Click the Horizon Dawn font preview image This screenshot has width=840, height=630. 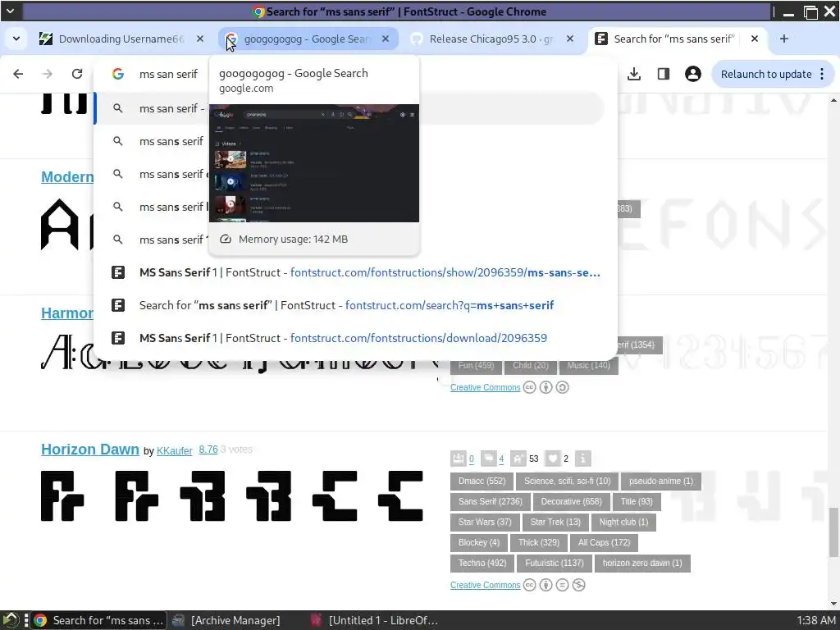pos(232,496)
